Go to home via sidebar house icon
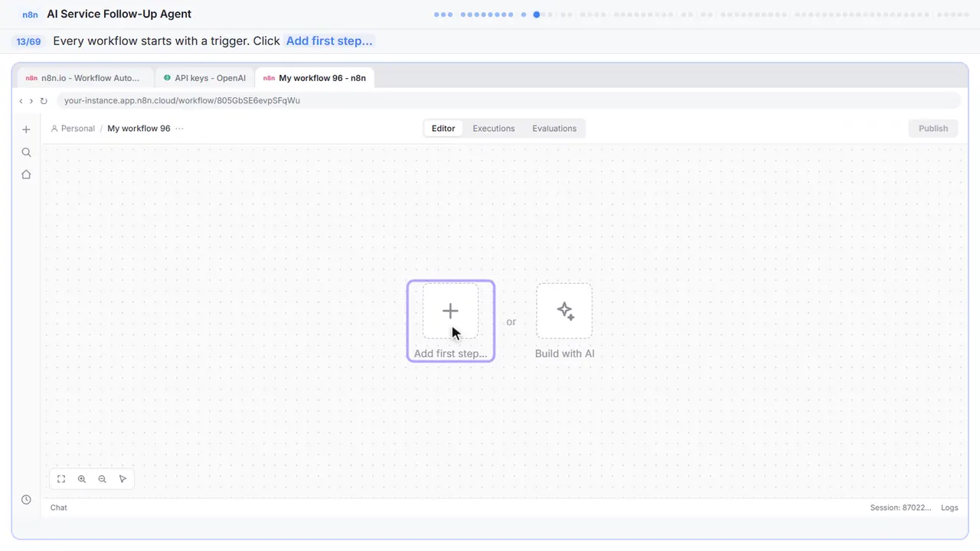This screenshot has width=980, height=551. click(26, 174)
